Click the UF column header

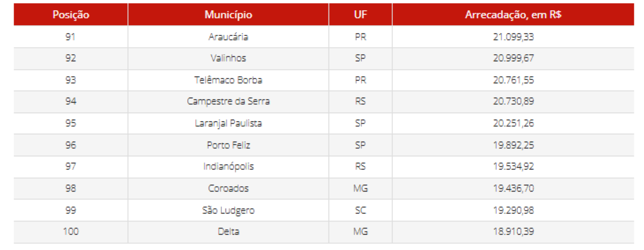pos(360,15)
